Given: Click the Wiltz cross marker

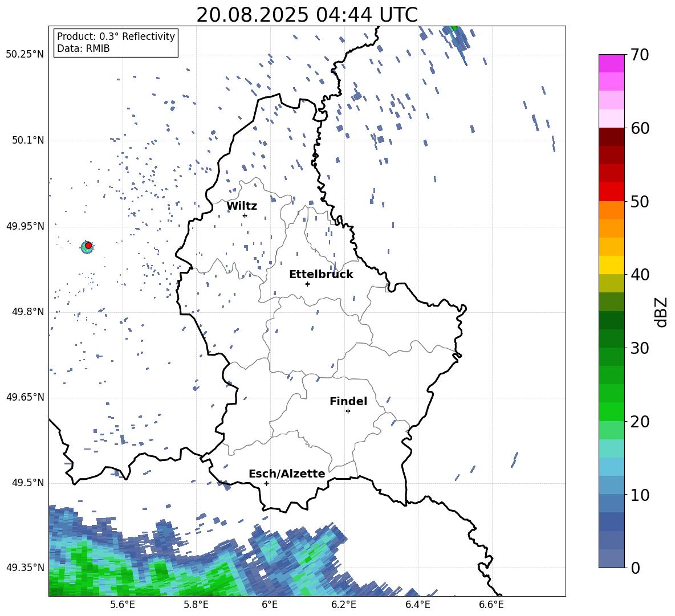Looking at the screenshot, I should (x=245, y=215).
